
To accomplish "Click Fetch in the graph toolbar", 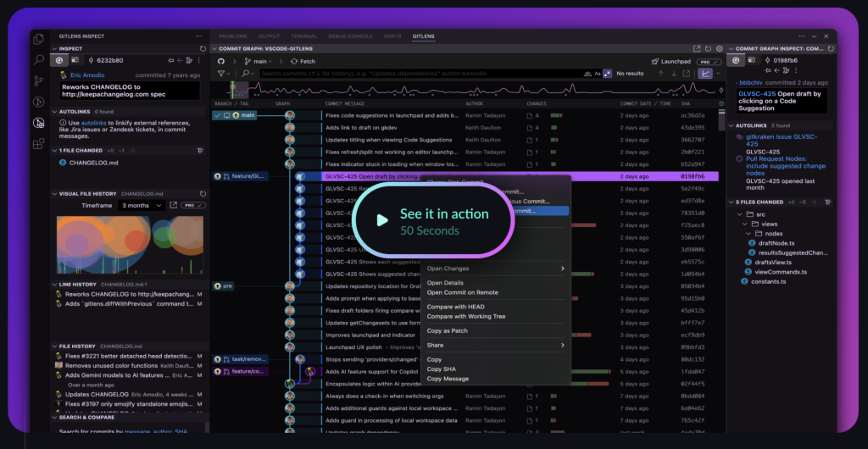I will (x=303, y=61).
